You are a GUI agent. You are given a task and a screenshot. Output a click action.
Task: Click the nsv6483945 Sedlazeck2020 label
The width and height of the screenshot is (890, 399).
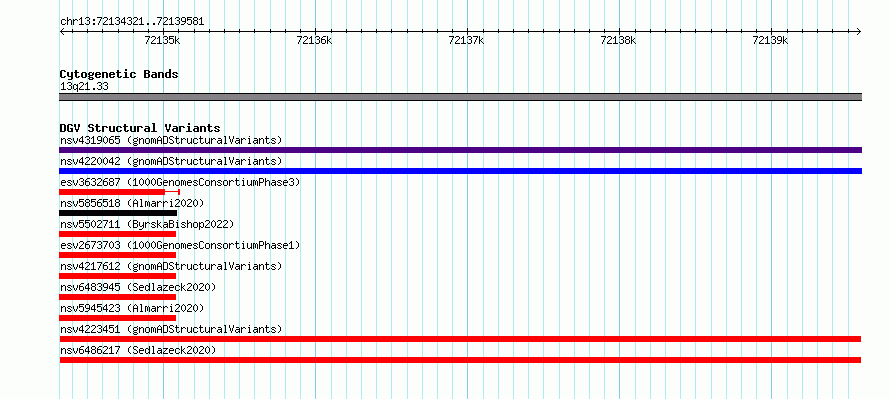click(x=138, y=287)
